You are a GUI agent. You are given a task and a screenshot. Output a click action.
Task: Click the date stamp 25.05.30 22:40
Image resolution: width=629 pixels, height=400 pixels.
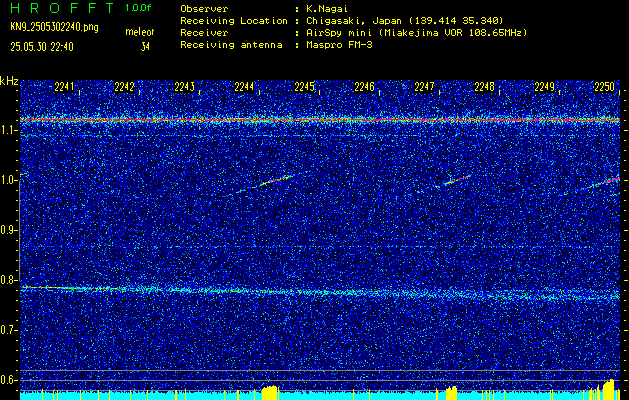click(42, 47)
